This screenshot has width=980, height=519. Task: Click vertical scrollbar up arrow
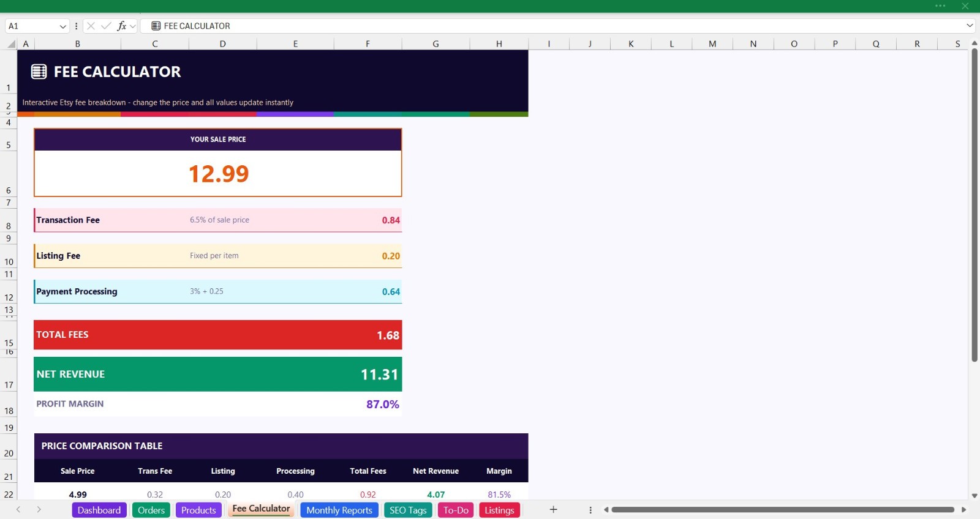[974, 43]
